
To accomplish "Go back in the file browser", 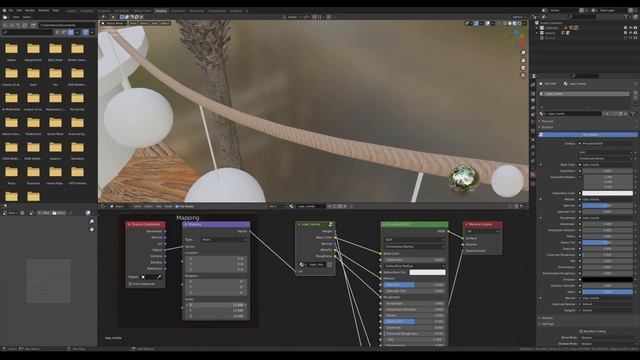I will [x=4, y=25].
